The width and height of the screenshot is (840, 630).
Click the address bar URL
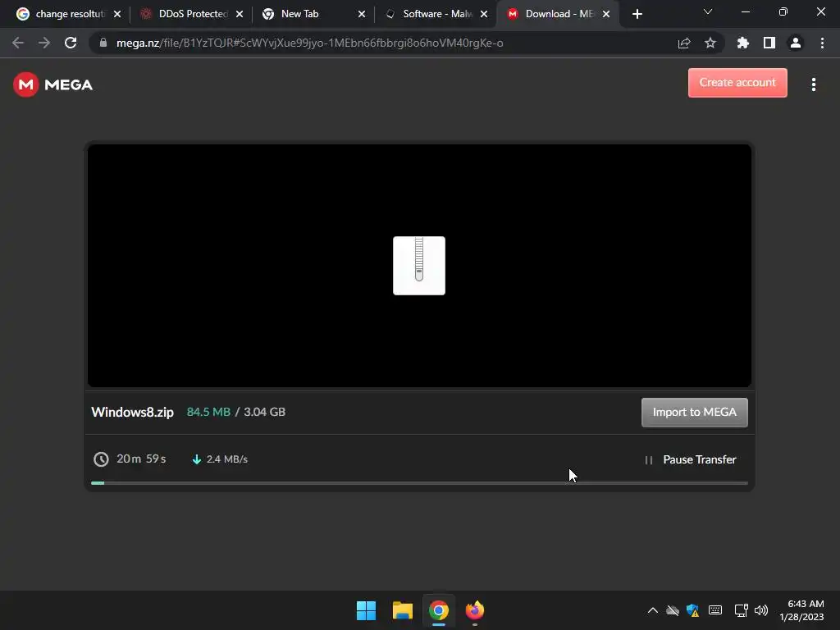click(x=309, y=43)
